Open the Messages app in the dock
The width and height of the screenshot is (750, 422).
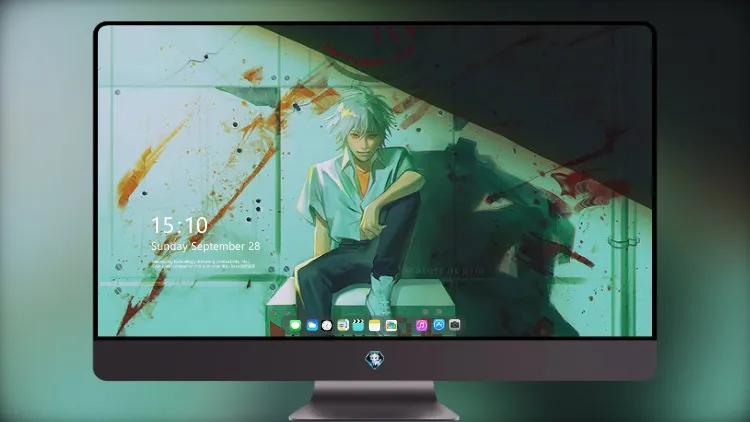tap(295, 325)
